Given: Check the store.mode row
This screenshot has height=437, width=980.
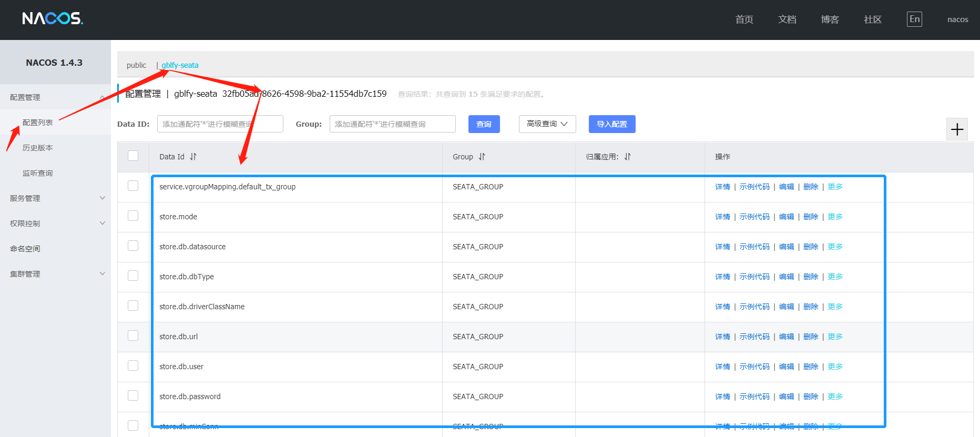Looking at the screenshot, I should point(133,216).
